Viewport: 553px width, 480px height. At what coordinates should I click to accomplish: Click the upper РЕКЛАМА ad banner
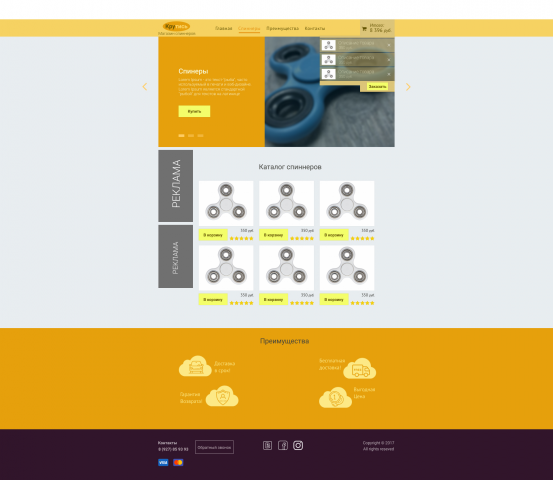176,186
